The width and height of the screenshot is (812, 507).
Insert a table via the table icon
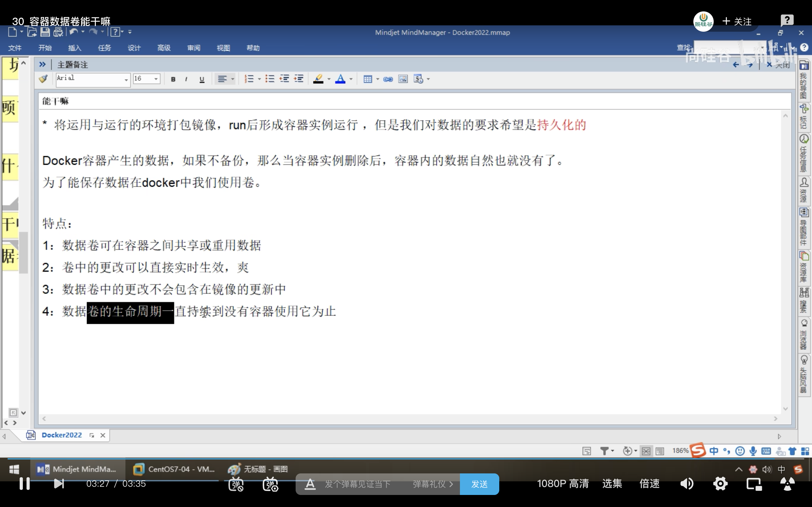368,79
